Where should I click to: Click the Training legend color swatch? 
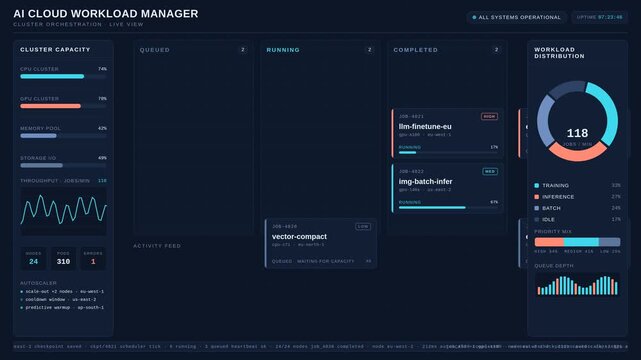536,186
